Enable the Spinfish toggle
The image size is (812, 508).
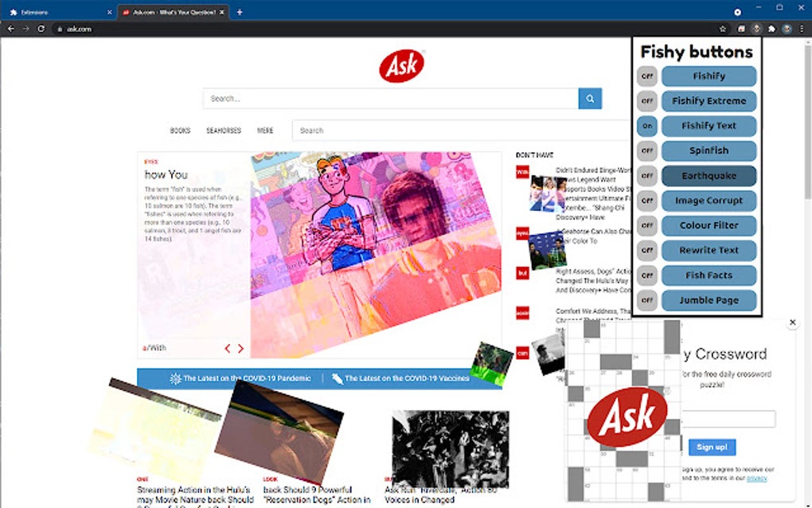[646, 150]
